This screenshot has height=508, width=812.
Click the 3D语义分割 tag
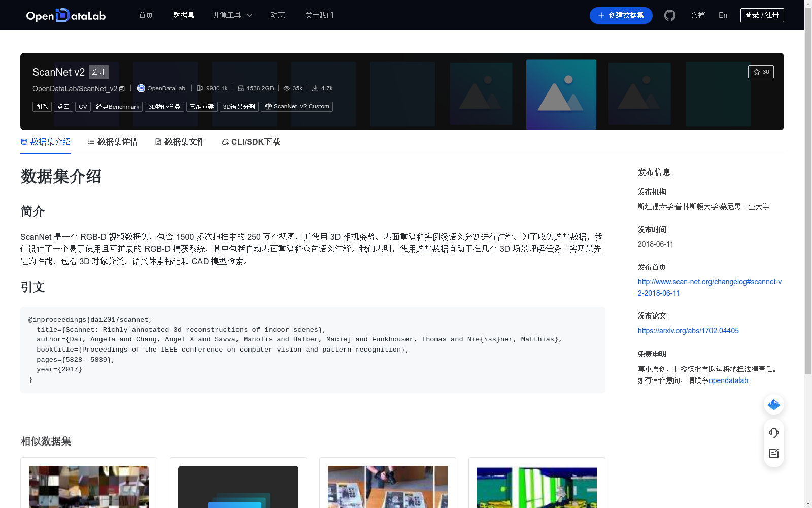(x=239, y=107)
